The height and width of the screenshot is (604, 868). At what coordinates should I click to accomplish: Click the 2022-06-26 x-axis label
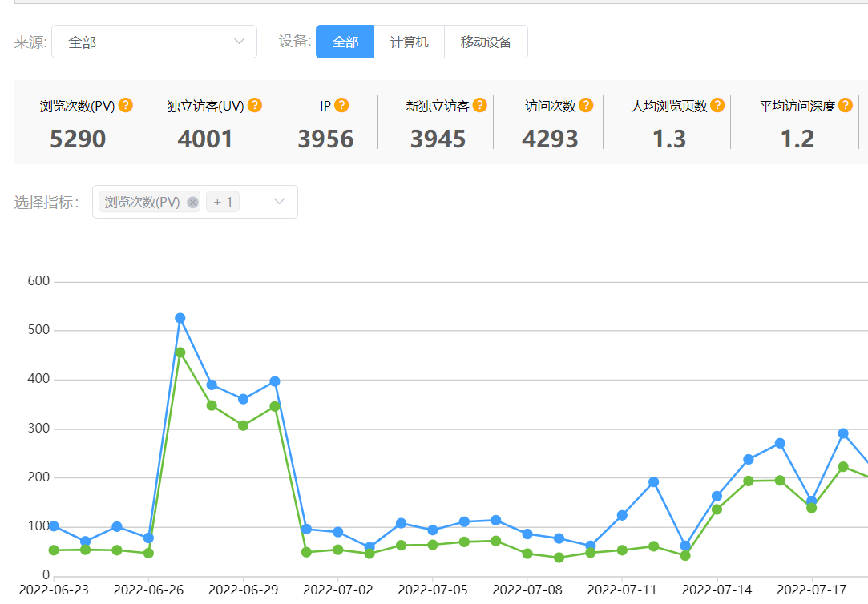pyautogui.click(x=148, y=590)
